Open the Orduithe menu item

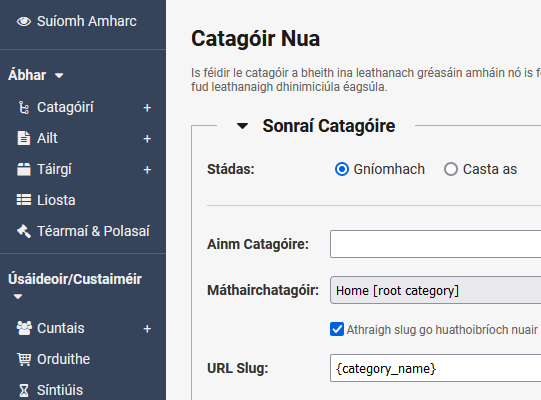(63, 359)
